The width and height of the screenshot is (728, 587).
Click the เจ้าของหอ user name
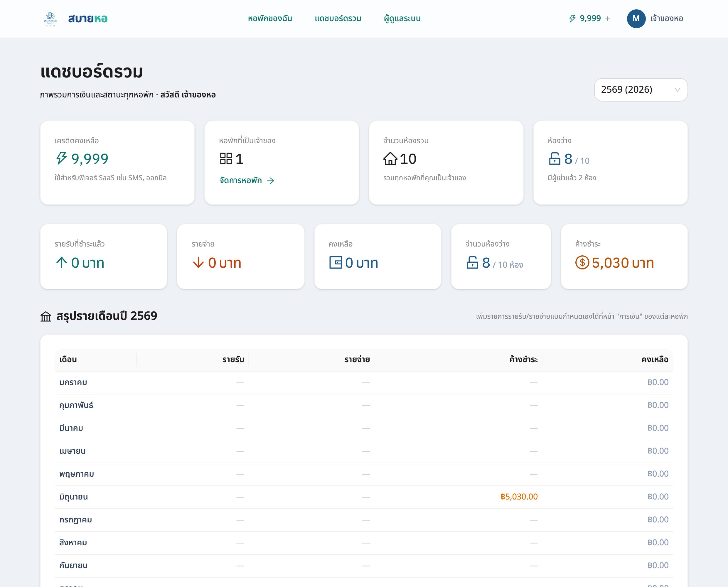[666, 18]
